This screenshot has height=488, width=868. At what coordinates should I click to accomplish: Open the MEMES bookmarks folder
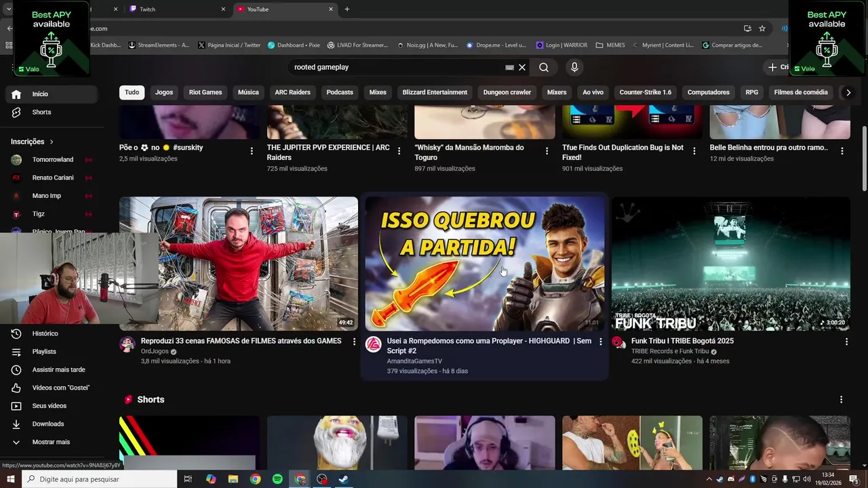610,45
